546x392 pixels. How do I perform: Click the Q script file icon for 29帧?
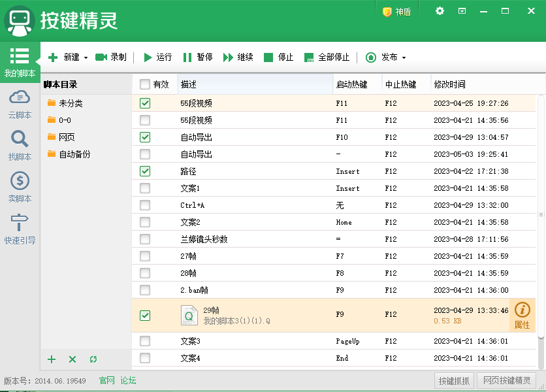[x=189, y=316]
